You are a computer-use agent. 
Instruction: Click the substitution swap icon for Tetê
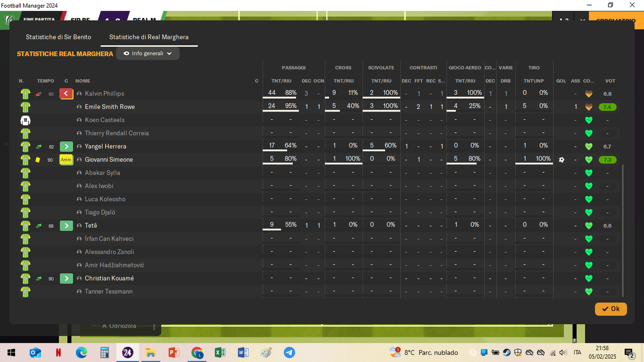tap(39, 226)
